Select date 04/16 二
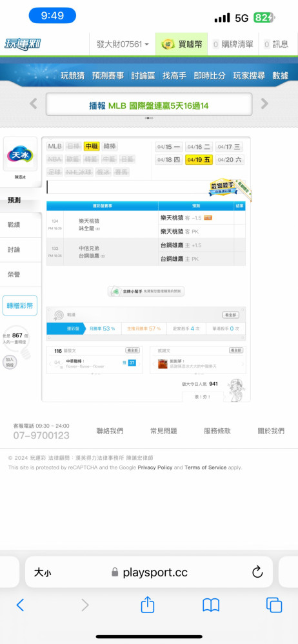 pos(199,147)
